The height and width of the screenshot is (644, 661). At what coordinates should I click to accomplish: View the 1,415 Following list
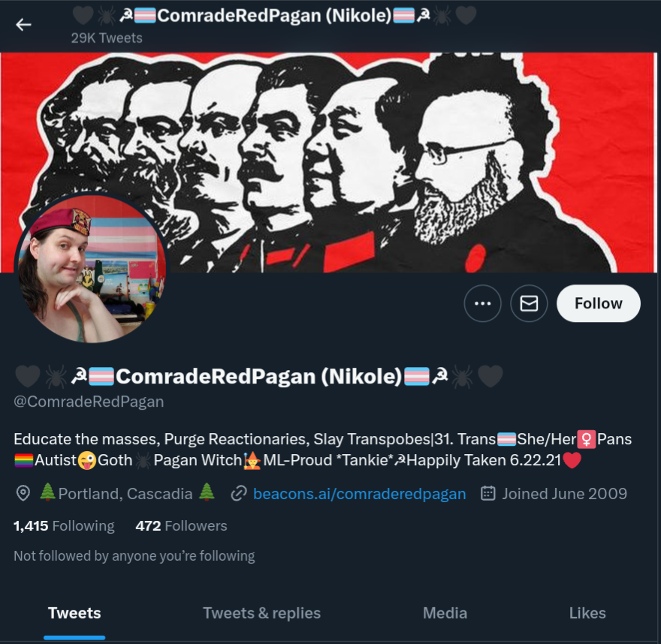(x=64, y=525)
